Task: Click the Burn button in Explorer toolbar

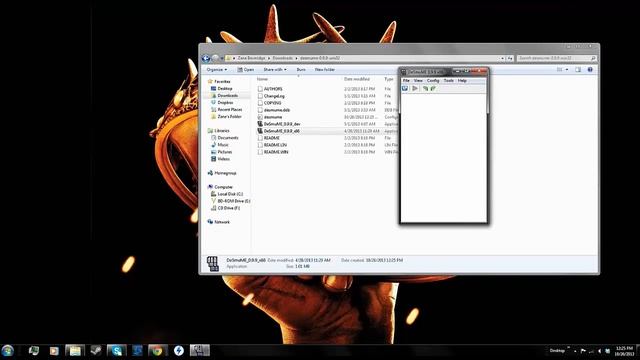Action: click(301, 69)
